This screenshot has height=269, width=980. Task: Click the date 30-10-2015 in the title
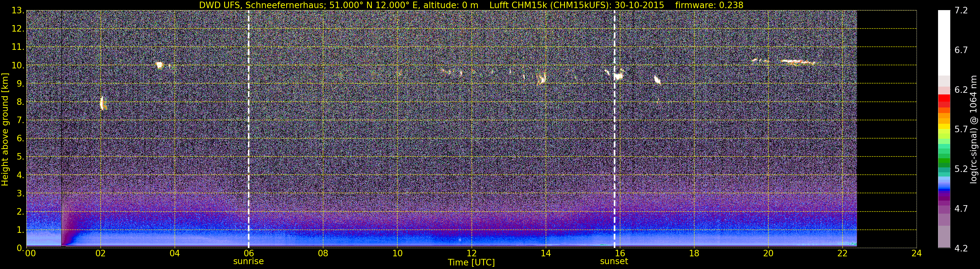[x=639, y=5]
